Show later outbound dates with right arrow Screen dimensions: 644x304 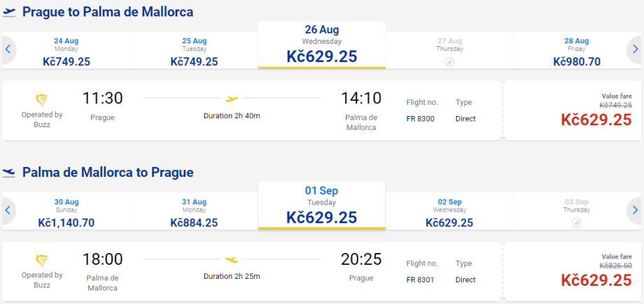pos(635,49)
